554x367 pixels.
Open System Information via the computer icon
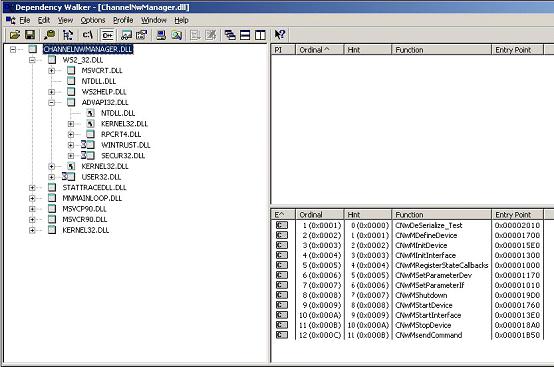tap(161, 35)
